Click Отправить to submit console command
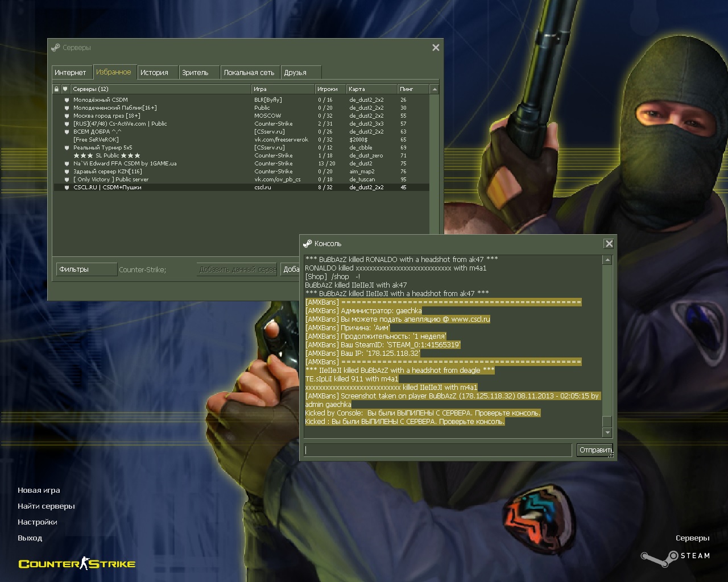The height and width of the screenshot is (582, 728). tap(595, 450)
